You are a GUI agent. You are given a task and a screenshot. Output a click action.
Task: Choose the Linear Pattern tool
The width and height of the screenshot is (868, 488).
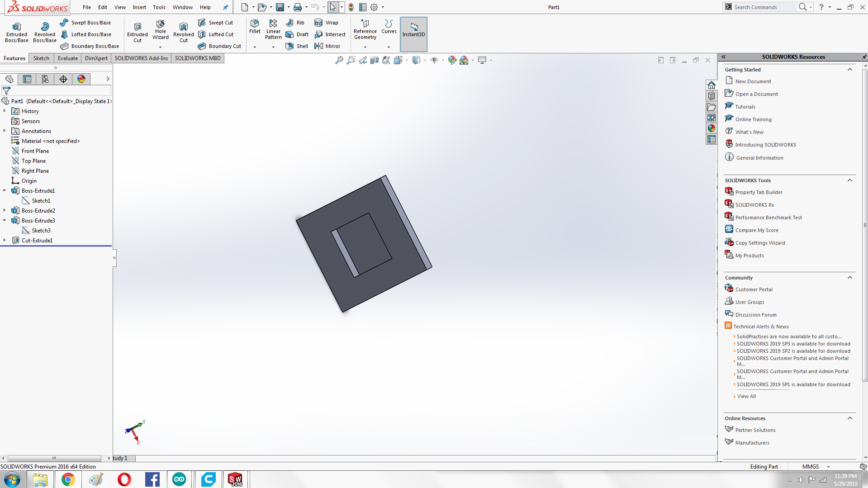273,29
